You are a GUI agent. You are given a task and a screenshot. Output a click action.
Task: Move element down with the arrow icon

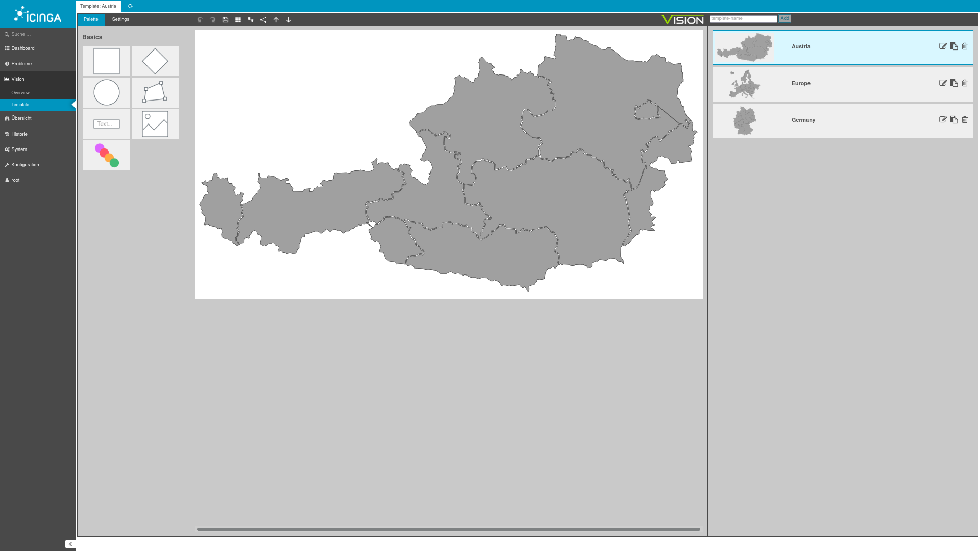point(289,20)
